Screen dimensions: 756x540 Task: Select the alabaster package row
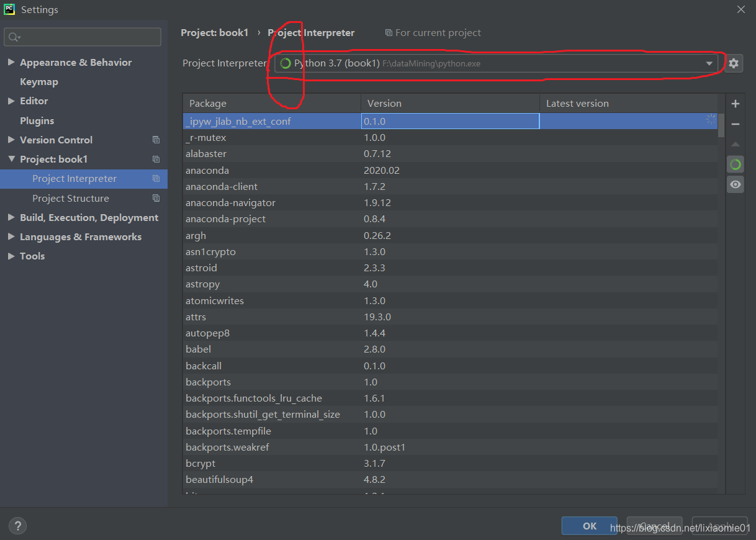[451, 153]
